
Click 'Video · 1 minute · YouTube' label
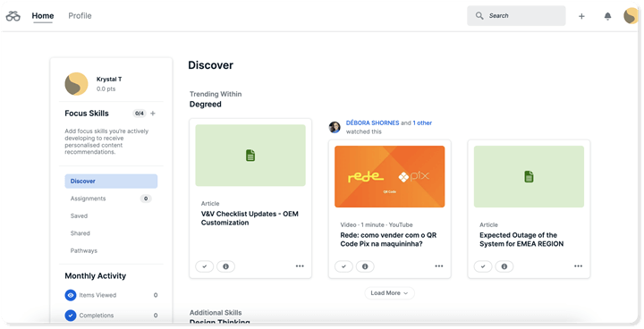(377, 224)
